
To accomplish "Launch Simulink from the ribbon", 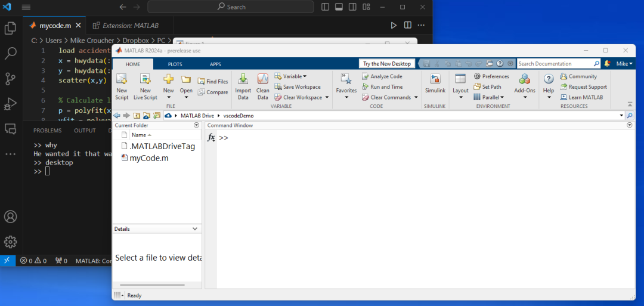I will pyautogui.click(x=435, y=84).
